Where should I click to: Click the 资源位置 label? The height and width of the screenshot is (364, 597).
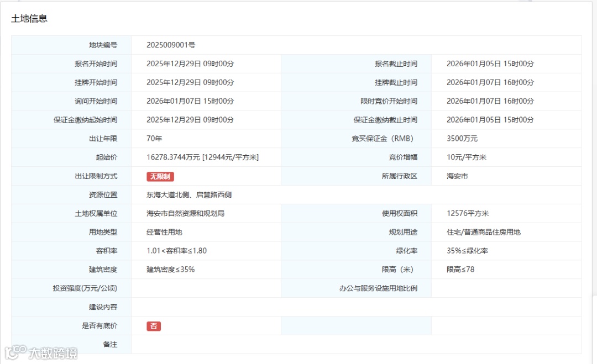(103, 195)
